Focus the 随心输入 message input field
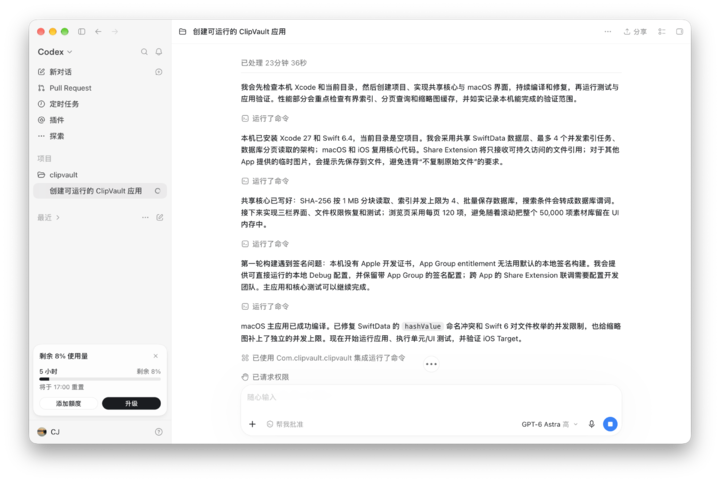 (431, 398)
